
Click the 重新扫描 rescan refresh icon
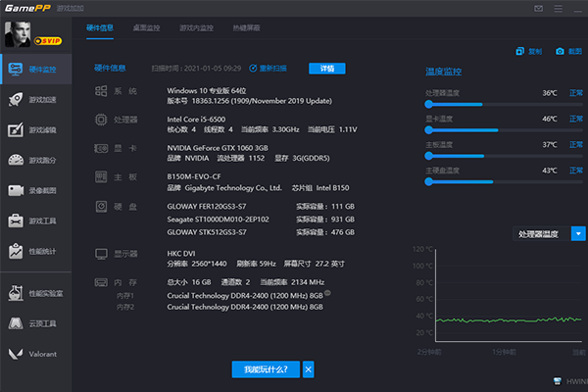(253, 69)
